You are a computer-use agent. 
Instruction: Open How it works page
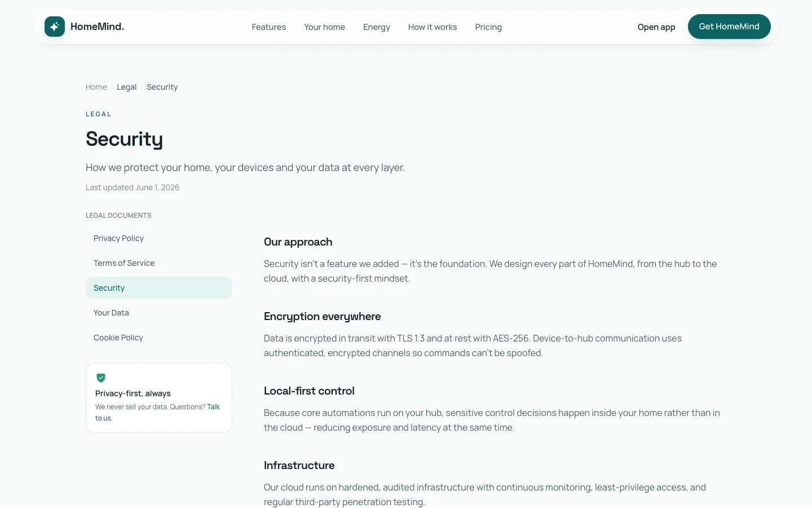coord(433,27)
